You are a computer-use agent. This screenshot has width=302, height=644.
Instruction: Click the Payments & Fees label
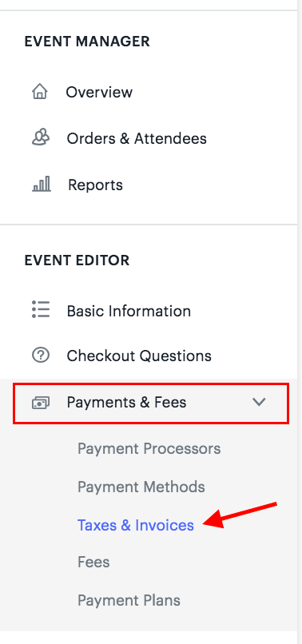tap(126, 403)
